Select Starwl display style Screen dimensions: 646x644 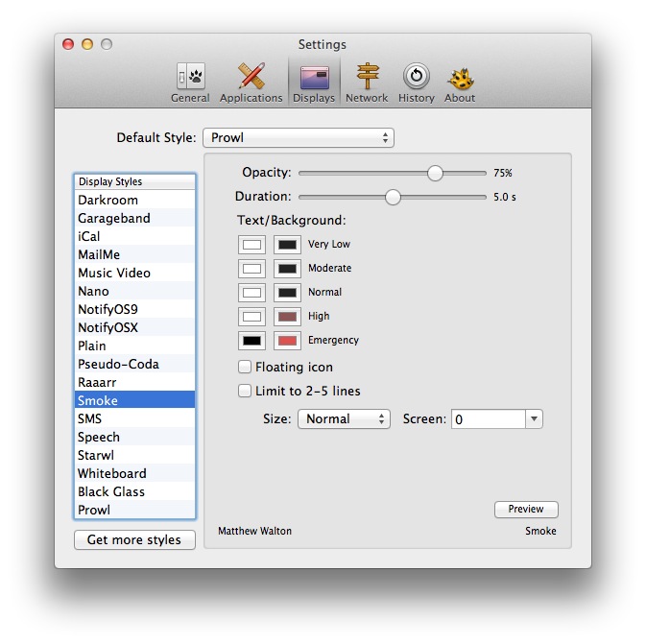[x=134, y=455]
